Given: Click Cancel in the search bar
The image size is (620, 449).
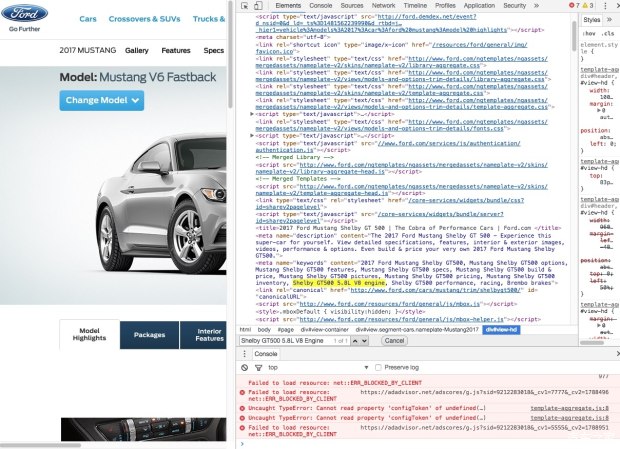Looking at the screenshot, I should click(395, 341).
